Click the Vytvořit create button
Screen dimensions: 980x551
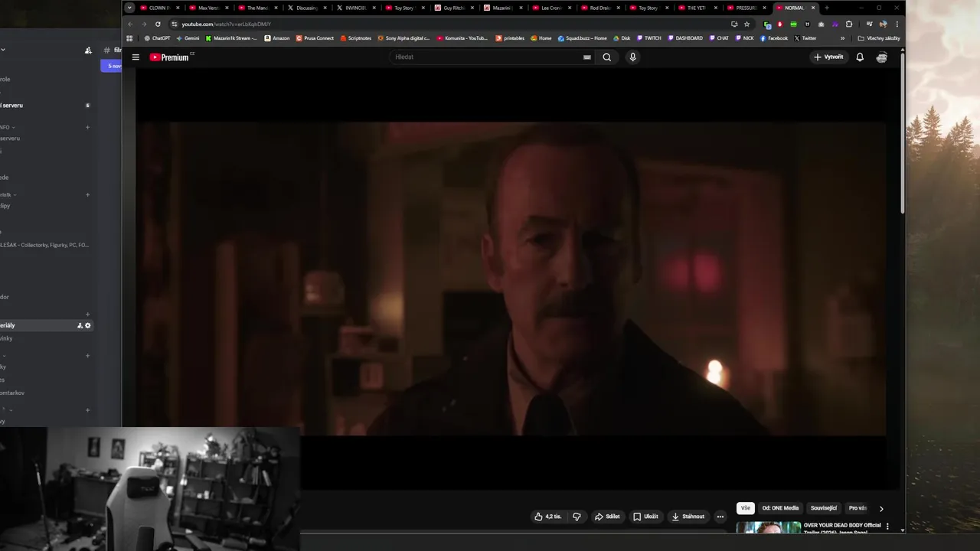click(828, 57)
